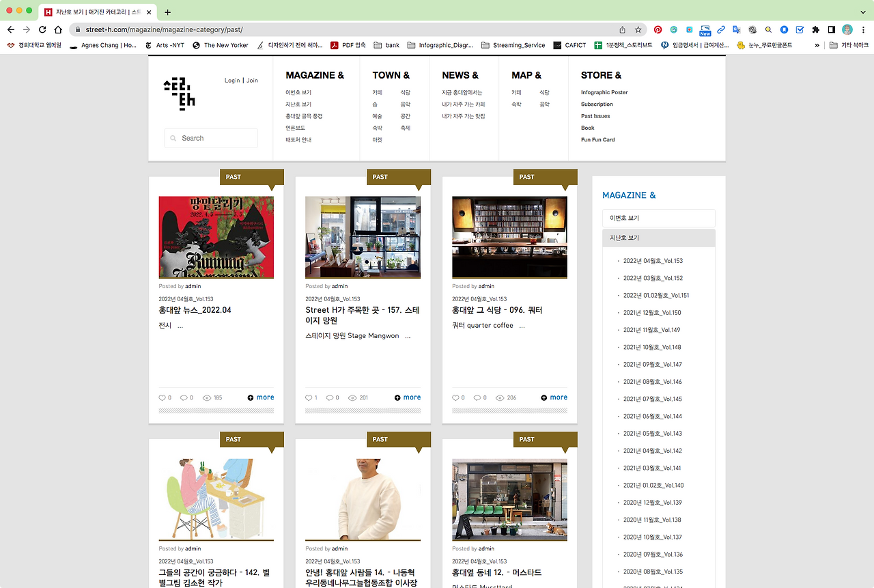The image size is (874, 588).
Task: Go back to the previous page
Action: coord(11,30)
